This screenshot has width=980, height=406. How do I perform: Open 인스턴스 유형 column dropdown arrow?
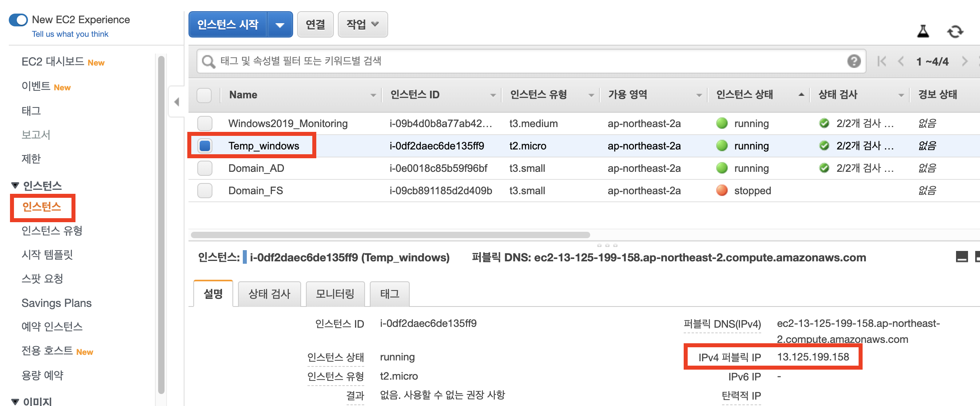591,95
